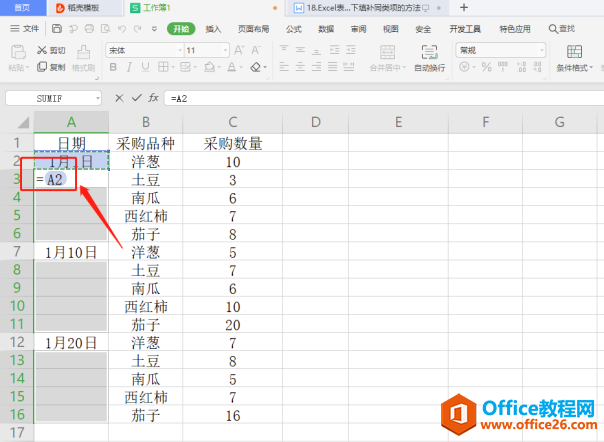Open the number format dropdown (常规)
604x442 pixels.
tap(542, 50)
